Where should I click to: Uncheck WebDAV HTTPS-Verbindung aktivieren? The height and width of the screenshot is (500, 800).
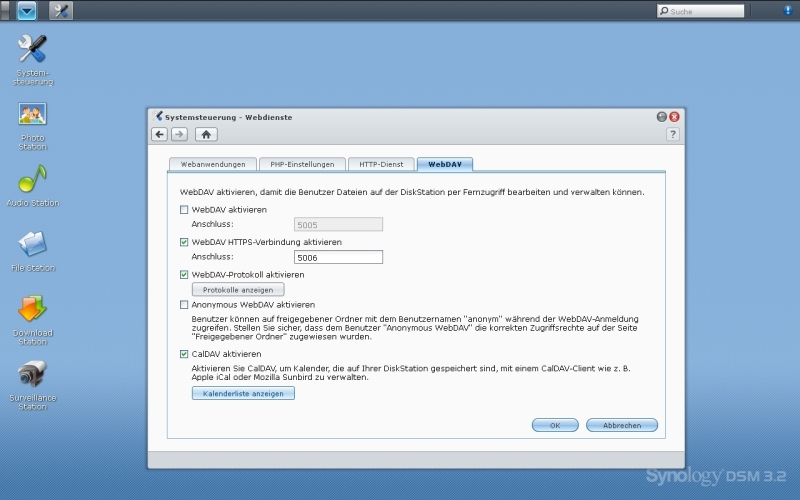coord(184,242)
